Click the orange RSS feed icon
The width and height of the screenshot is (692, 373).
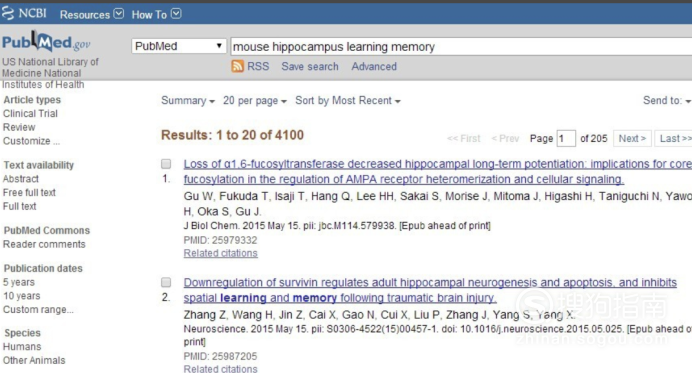point(237,66)
